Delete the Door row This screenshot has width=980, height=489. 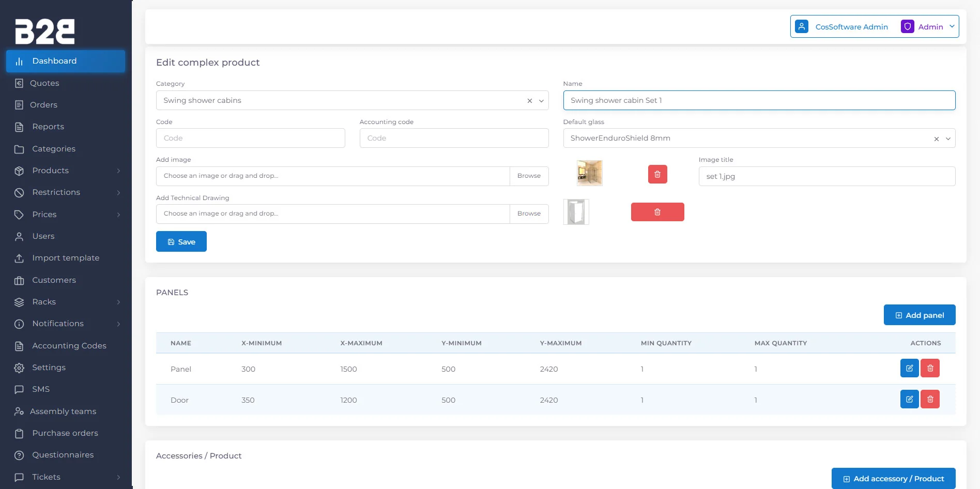click(x=930, y=400)
